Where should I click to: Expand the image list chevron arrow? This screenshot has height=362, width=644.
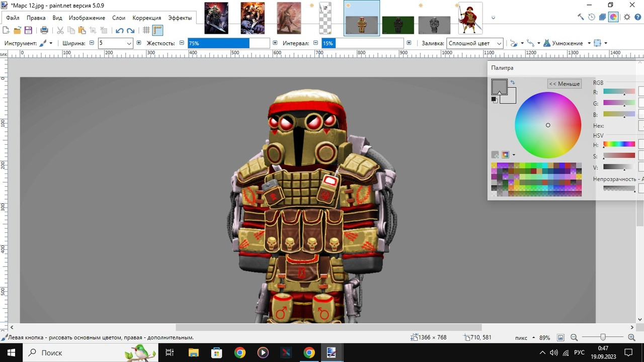tap(493, 18)
